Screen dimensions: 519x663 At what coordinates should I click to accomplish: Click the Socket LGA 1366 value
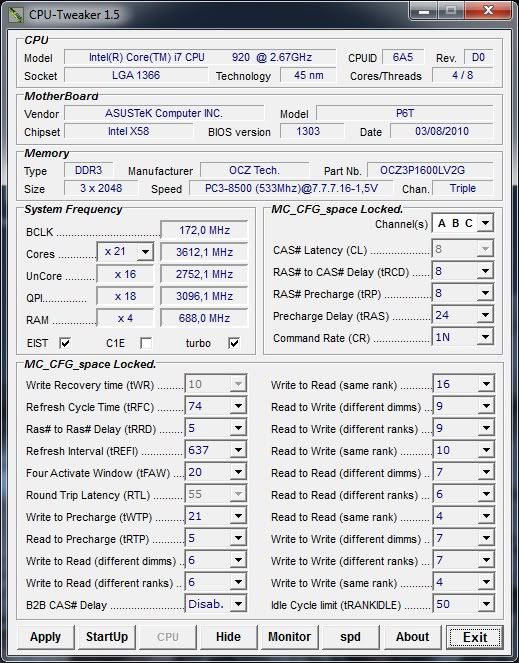click(136, 75)
